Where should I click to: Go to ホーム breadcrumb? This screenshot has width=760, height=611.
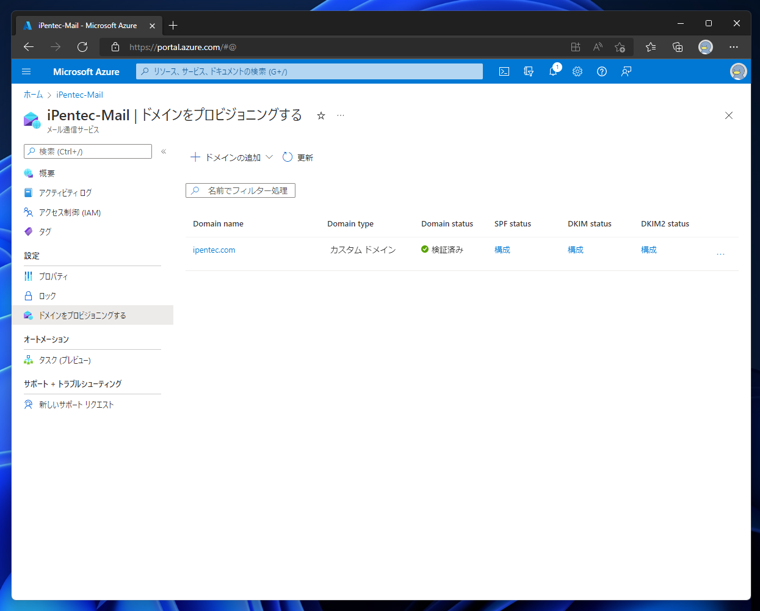coord(33,94)
